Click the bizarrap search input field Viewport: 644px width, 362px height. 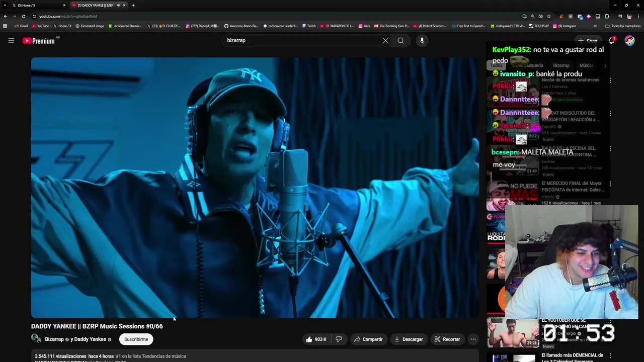[302, 41]
